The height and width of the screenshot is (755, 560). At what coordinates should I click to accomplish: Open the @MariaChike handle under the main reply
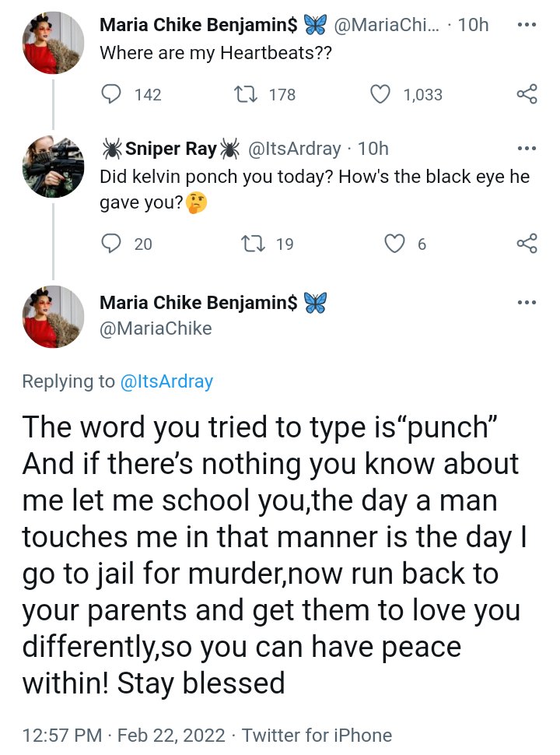tap(156, 328)
